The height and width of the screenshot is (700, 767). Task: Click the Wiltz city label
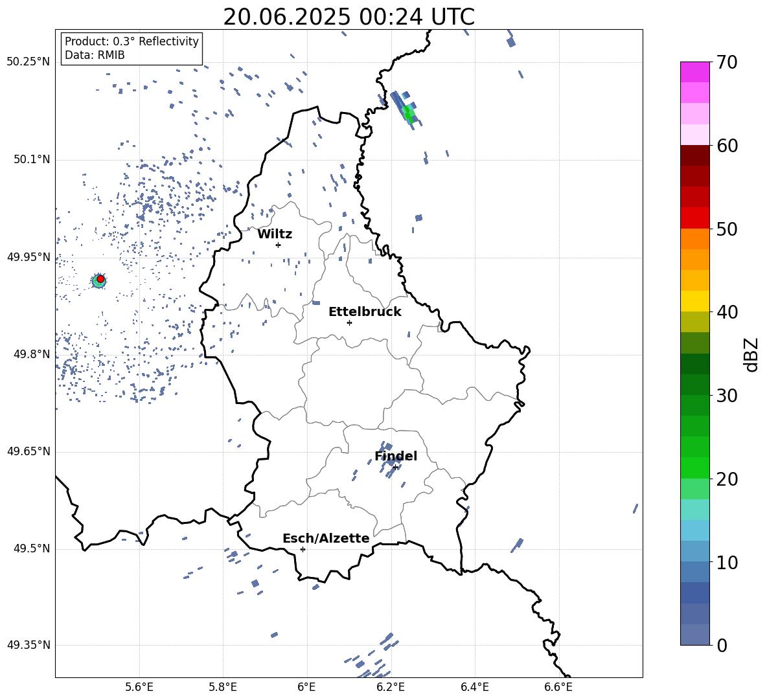click(275, 234)
